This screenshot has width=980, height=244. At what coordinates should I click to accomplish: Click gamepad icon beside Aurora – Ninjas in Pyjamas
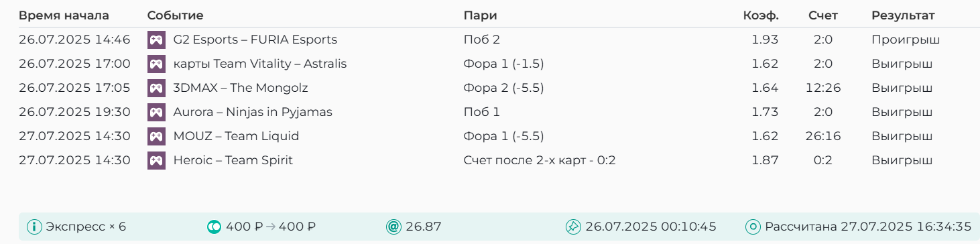(x=156, y=112)
